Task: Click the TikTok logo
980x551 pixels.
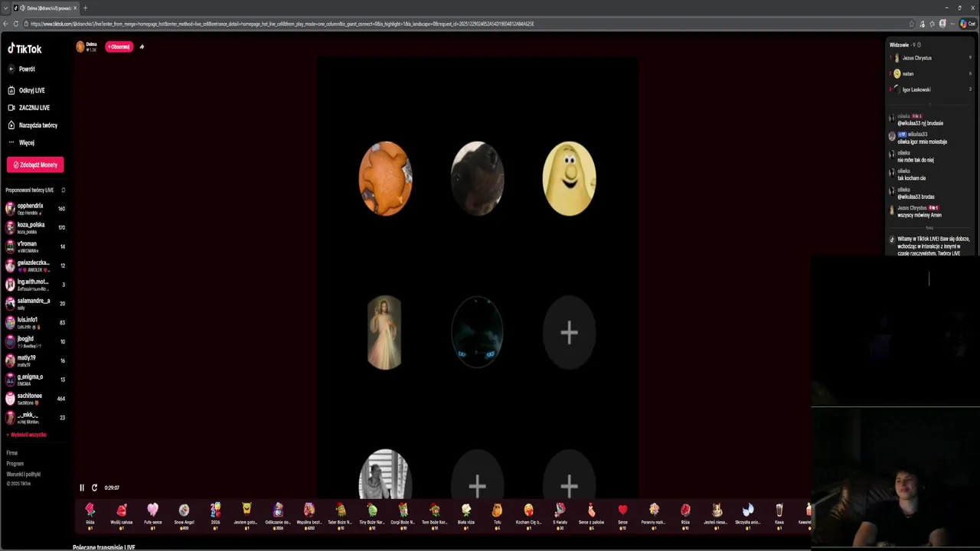Action: [x=24, y=48]
